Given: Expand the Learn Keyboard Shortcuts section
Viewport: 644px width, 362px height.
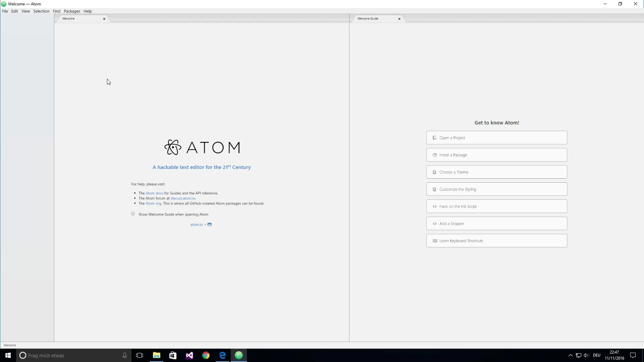Looking at the screenshot, I should point(496,241).
